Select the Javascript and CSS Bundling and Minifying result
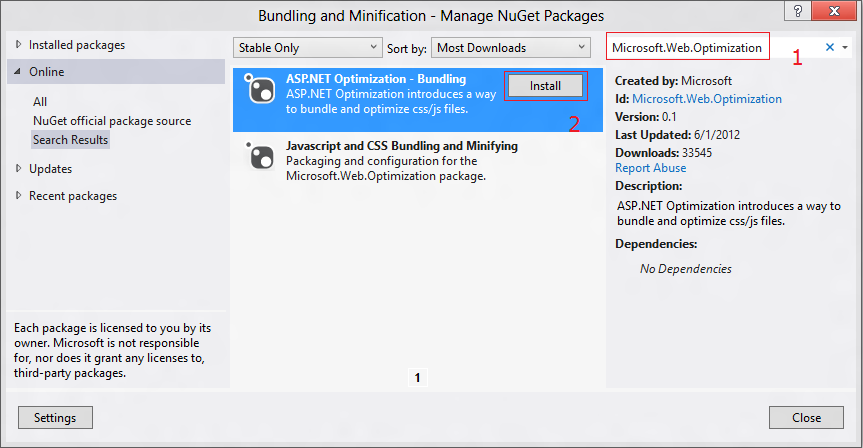Image resolution: width=863 pixels, height=448 pixels. [418, 161]
